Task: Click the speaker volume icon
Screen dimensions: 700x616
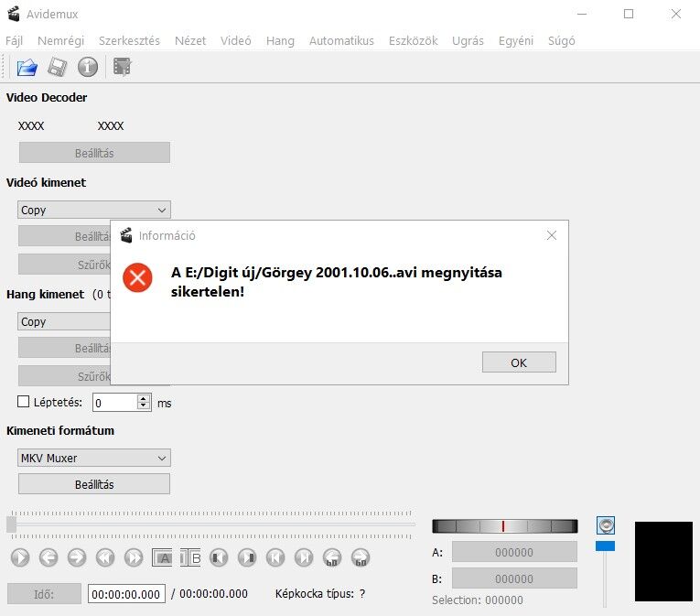Action: (606, 525)
